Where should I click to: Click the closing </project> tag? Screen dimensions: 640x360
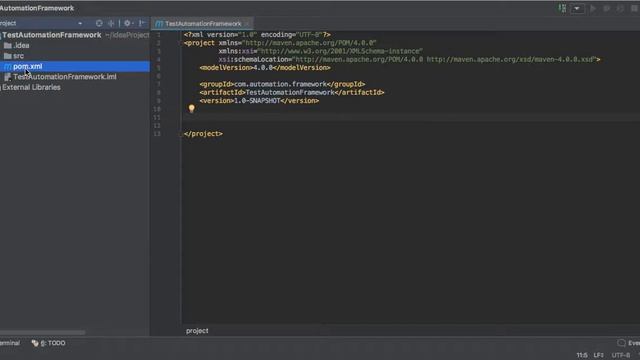(203, 134)
